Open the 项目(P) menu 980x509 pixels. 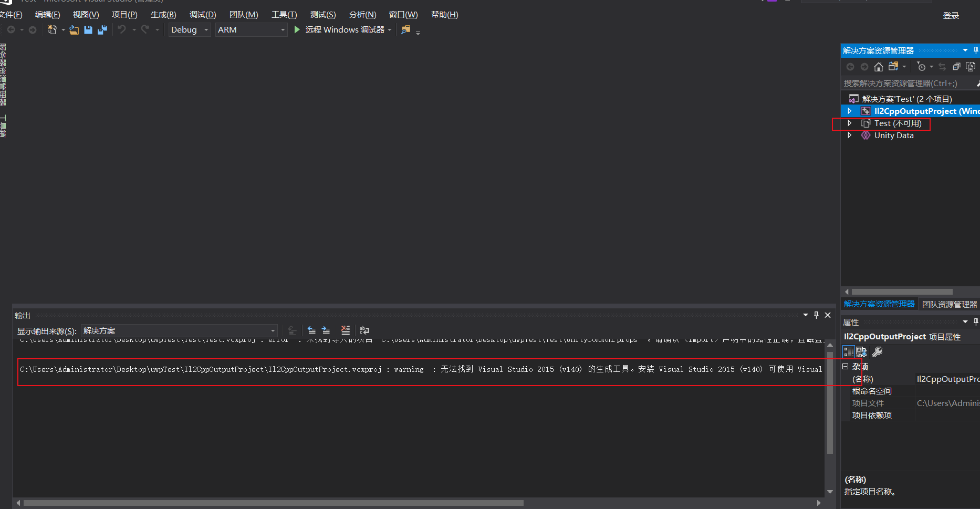(124, 15)
